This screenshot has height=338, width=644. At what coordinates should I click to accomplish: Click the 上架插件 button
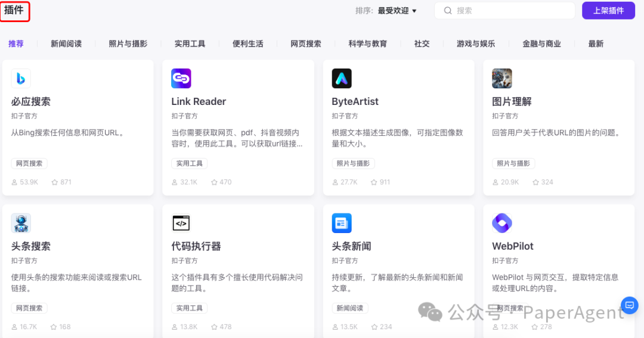click(608, 11)
